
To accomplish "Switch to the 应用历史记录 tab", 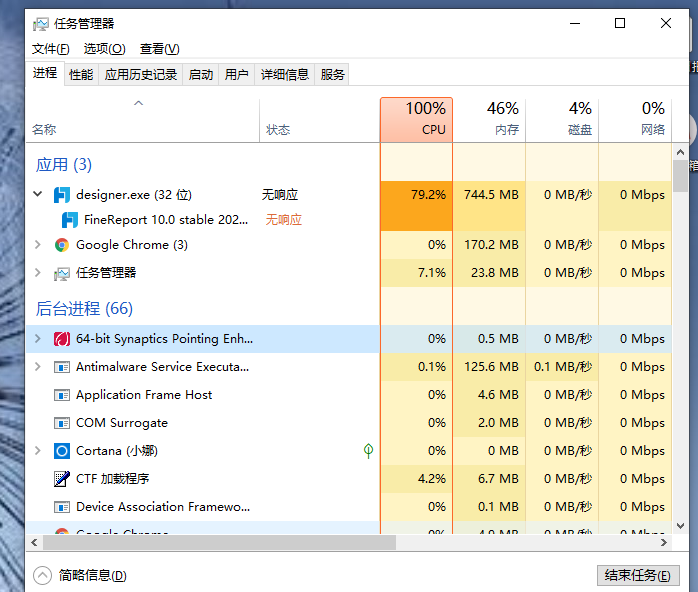I will [x=141, y=74].
